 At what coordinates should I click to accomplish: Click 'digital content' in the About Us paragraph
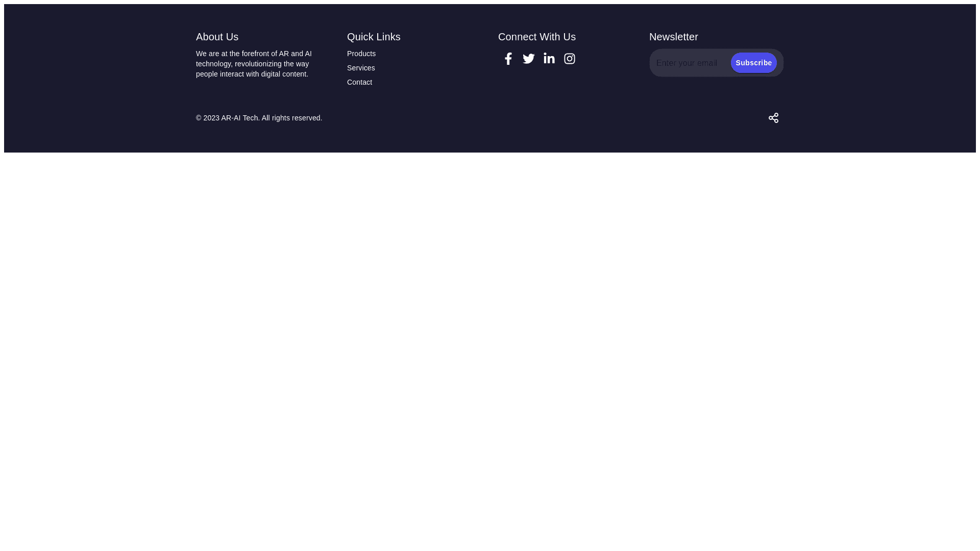(x=284, y=74)
